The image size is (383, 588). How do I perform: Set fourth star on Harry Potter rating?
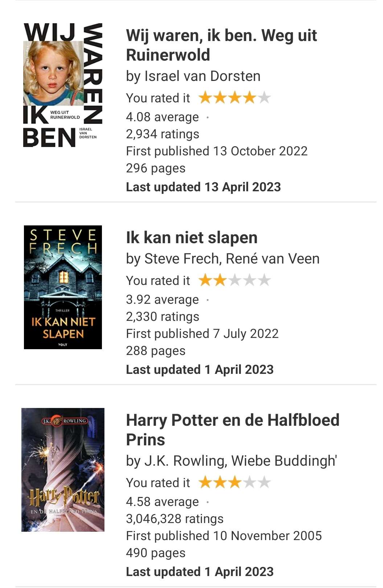(250, 482)
